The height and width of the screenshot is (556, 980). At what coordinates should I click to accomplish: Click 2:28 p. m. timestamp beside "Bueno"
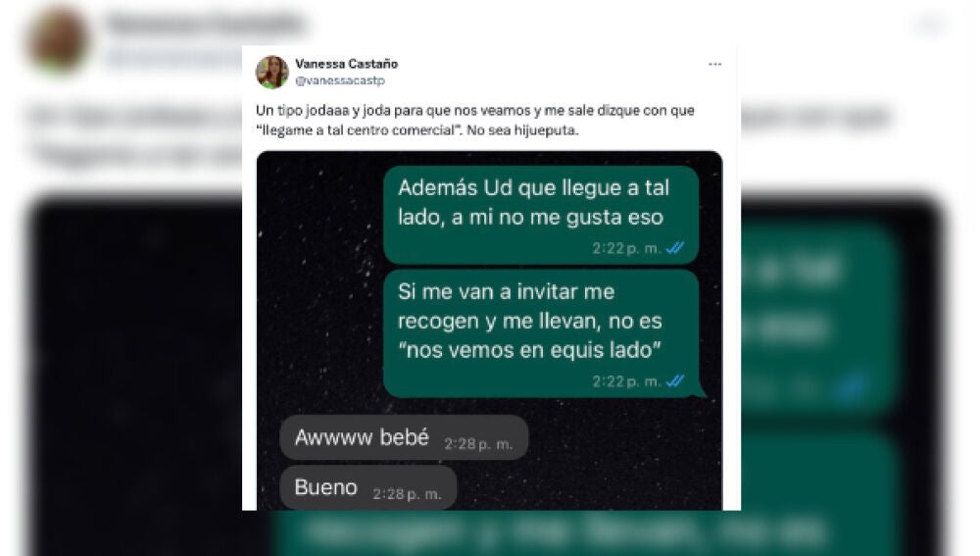(x=407, y=494)
